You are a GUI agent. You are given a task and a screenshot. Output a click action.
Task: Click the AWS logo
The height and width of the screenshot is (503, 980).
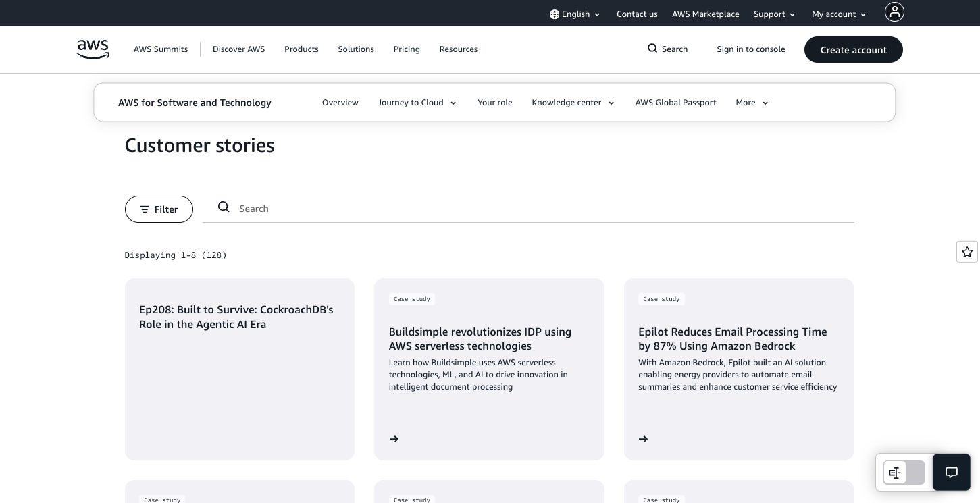[93, 49]
